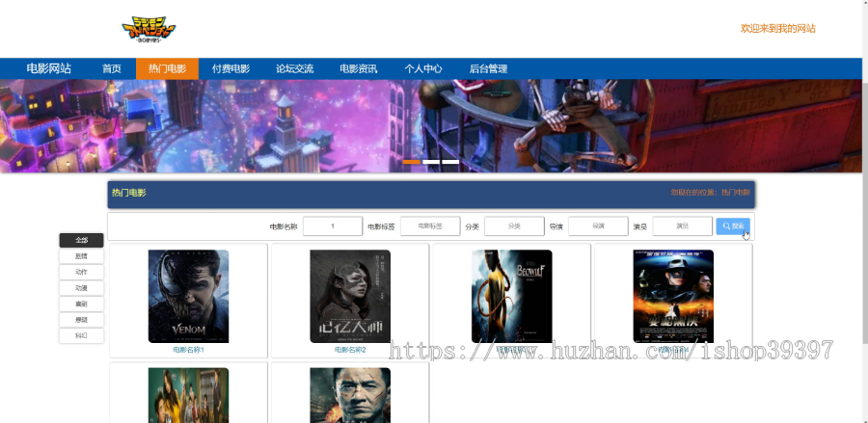The width and height of the screenshot is (868, 423).
Task: Click the Digimon site logo
Action: pos(149,30)
